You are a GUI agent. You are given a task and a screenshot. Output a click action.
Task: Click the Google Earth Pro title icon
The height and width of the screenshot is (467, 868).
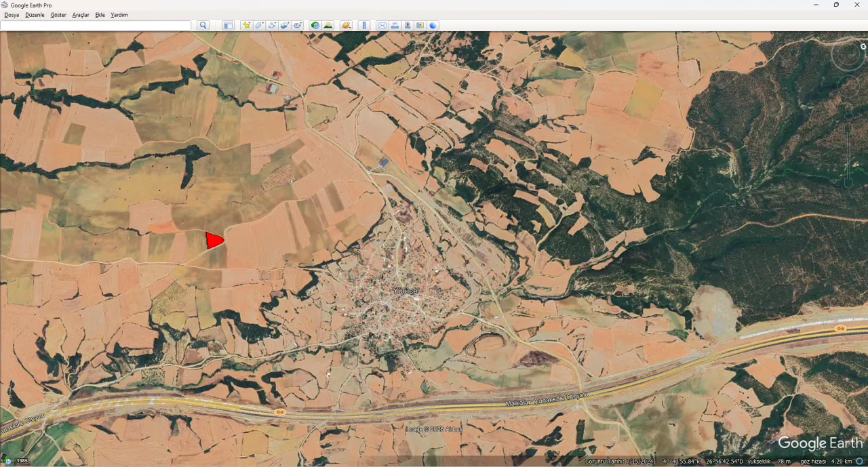click(x=5, y=5)
